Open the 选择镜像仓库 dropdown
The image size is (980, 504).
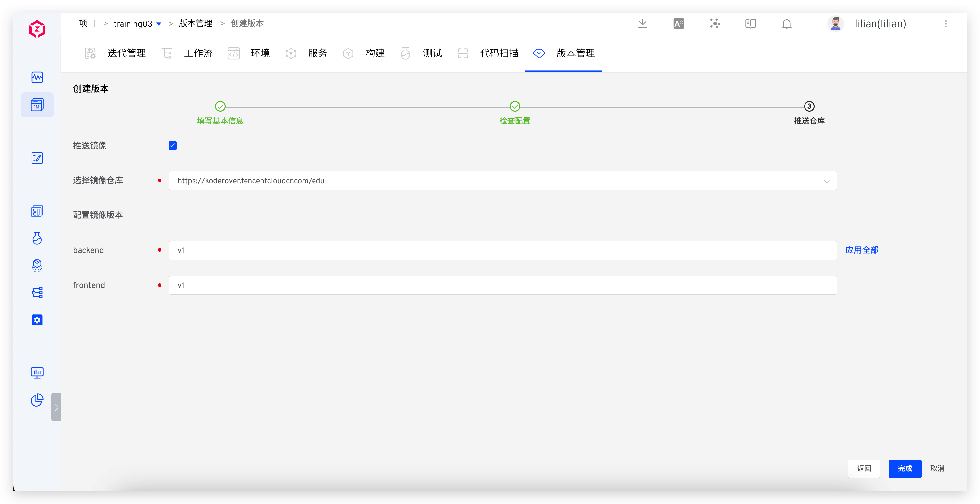[x=502, y=181]
